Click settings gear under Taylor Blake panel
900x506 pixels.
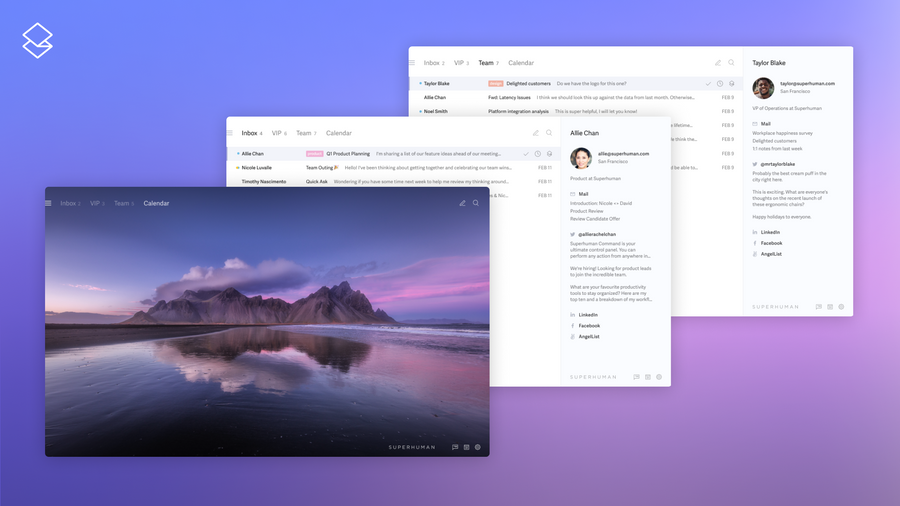click(841, 307)
